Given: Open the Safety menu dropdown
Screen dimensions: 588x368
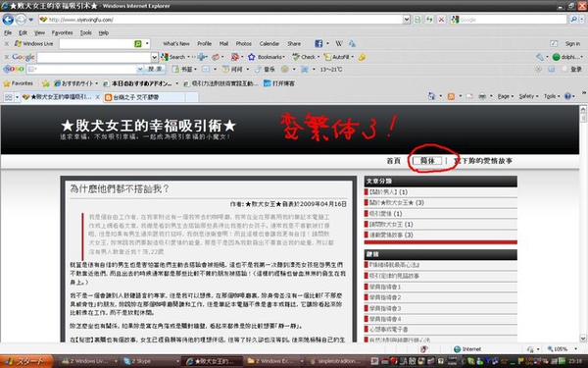Looking at the screenshot, I should tap(528, 96).
